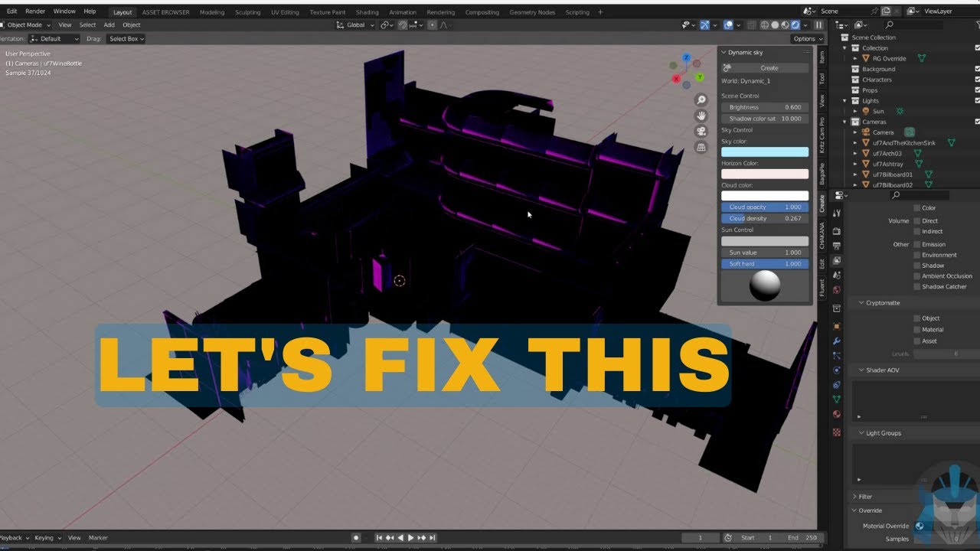
Task: Jump to the timeline start frame
Action: tap(378, 538)
